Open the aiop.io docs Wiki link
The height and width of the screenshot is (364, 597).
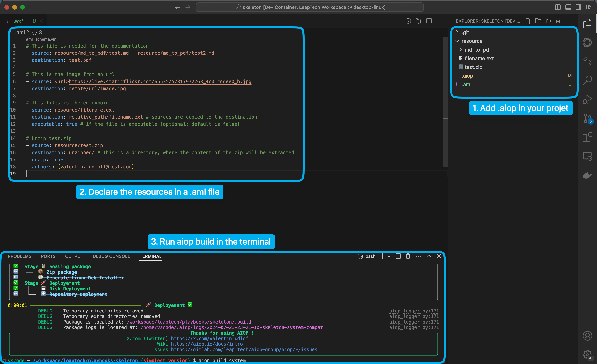pyautogui.click(x=207, y=344)
